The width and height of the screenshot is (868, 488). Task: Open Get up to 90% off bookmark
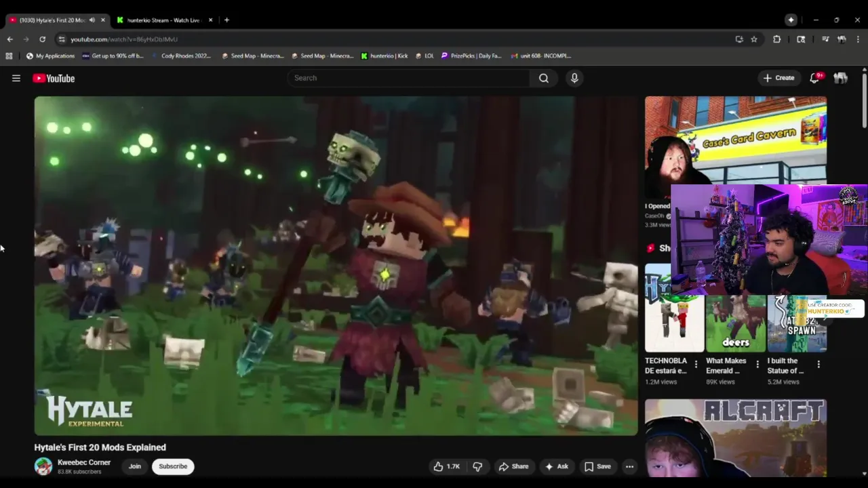pos(113,56)
